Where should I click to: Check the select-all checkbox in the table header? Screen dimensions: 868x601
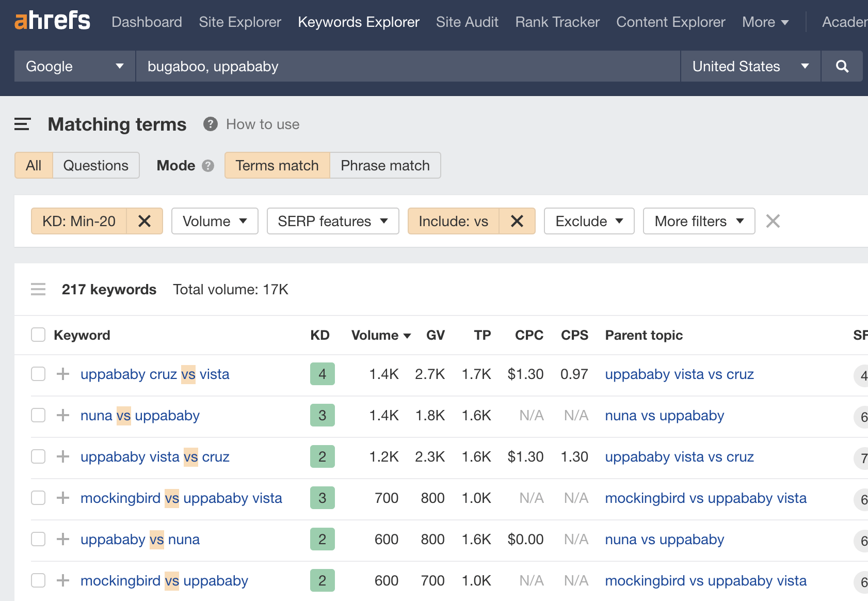(x=38, y=335)
